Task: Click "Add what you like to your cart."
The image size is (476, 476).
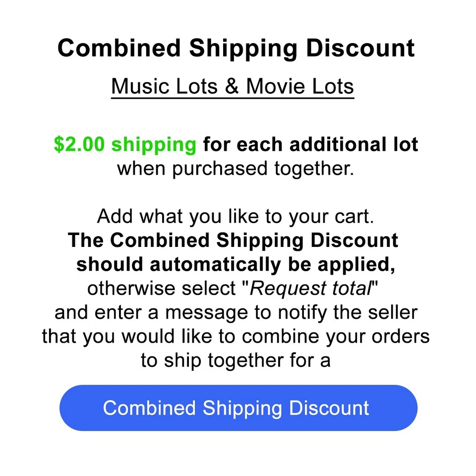Action: [236, 217]
